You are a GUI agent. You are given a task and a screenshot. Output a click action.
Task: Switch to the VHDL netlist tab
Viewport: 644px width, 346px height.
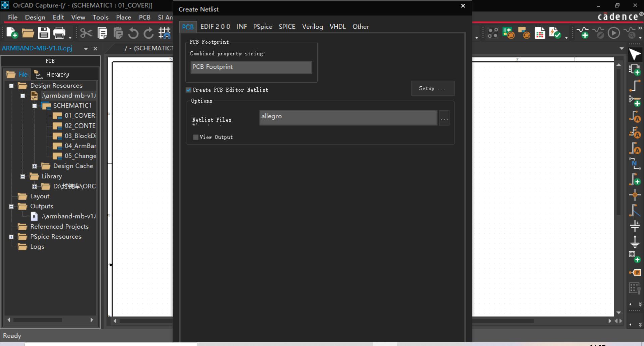[337, 27]
